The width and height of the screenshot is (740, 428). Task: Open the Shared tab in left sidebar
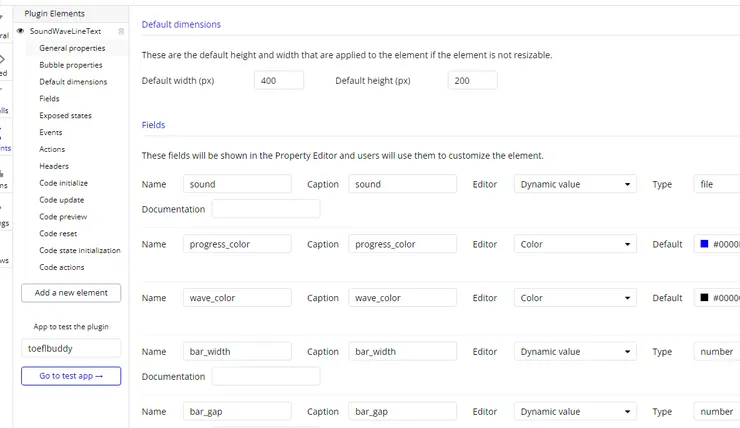4,65
